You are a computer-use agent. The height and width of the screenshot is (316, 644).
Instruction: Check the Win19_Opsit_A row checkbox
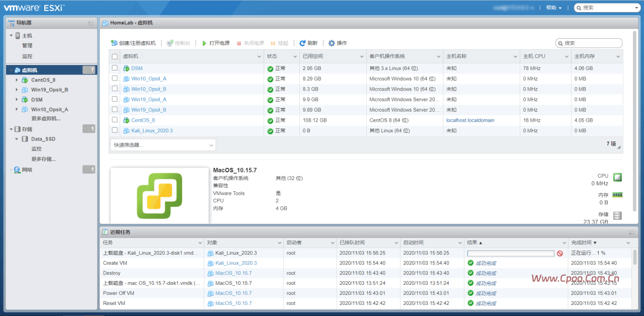pos(115,99)
